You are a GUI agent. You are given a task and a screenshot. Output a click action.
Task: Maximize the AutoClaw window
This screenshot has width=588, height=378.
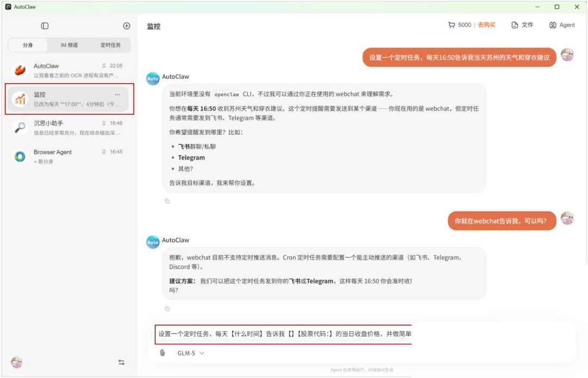[557, 7]
